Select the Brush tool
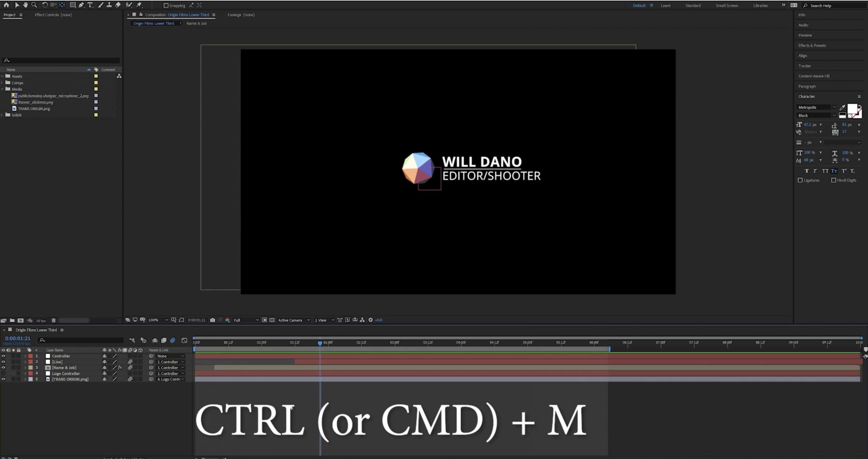The height and width of the screenshot is (459, 868). [x=101, y=5]
